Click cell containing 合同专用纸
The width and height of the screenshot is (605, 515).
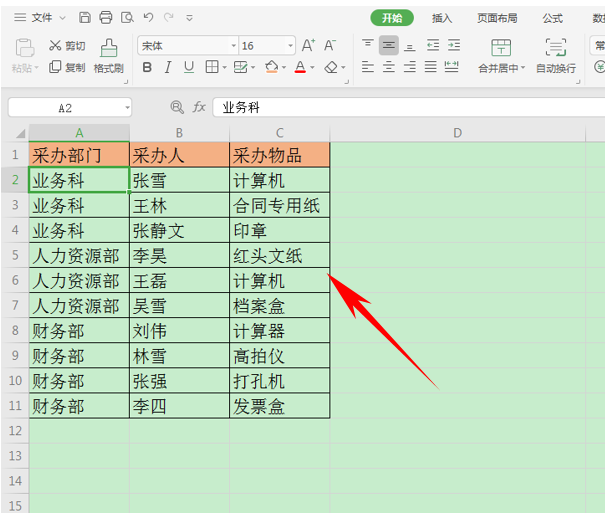click(x=280, y=205)
